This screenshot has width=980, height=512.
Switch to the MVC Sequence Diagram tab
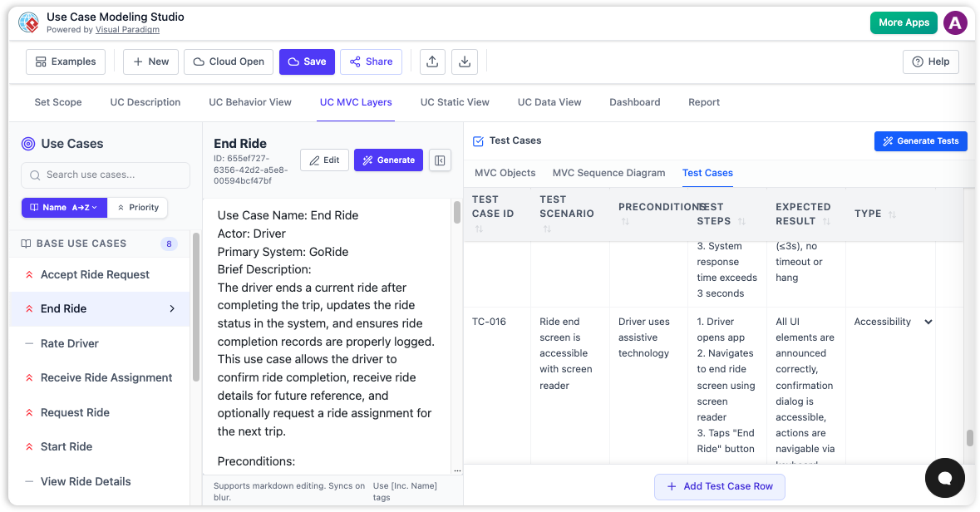pos(608,173)
